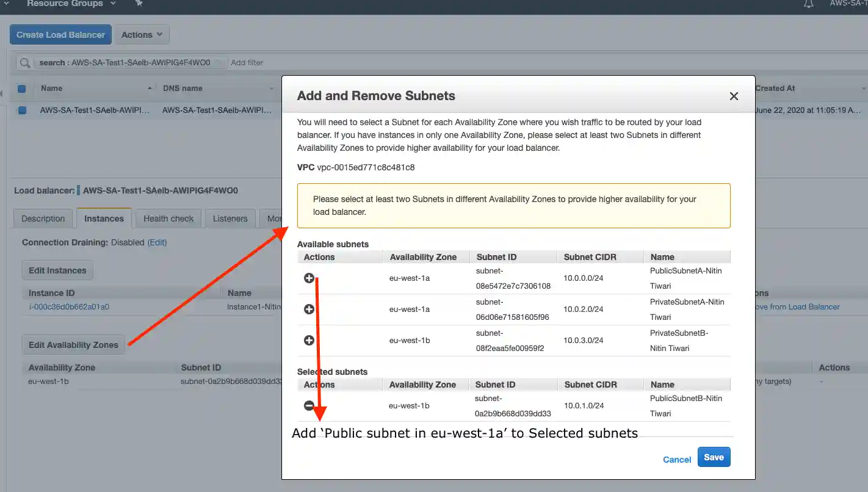The width and height of the screenshot is (868, 492).
Task: Cancel the subnet changes
Action: (x=677, y=460)
